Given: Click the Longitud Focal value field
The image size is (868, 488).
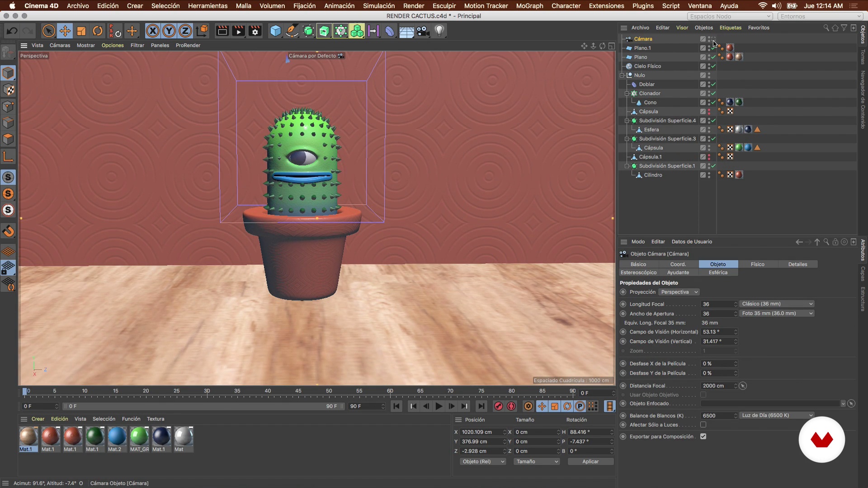Looking at the screenshot, I should click(719, 304).
